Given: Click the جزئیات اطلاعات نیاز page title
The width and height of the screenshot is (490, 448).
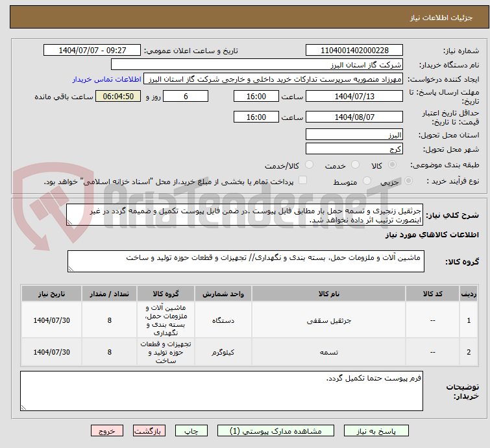Looking at the screenshot, I should [x=441, y=18].
